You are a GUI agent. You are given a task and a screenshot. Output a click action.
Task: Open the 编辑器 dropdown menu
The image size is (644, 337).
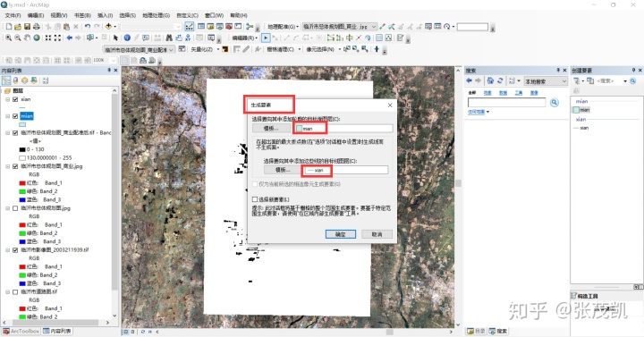click(245, 38)
